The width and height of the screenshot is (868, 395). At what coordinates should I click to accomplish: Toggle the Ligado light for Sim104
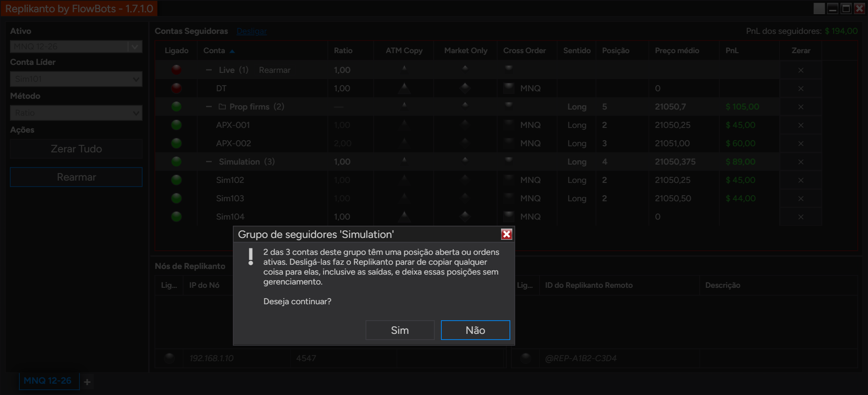pyautogui.click(x=176, y=217)
